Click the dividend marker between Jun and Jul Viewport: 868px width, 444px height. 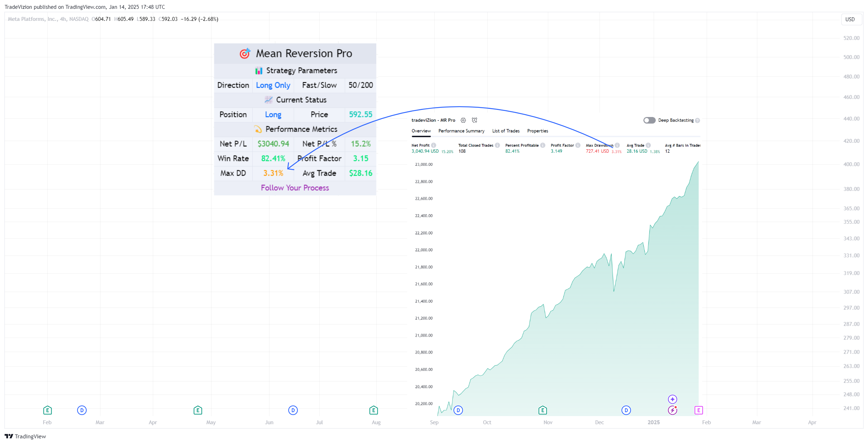coord(293,410)
